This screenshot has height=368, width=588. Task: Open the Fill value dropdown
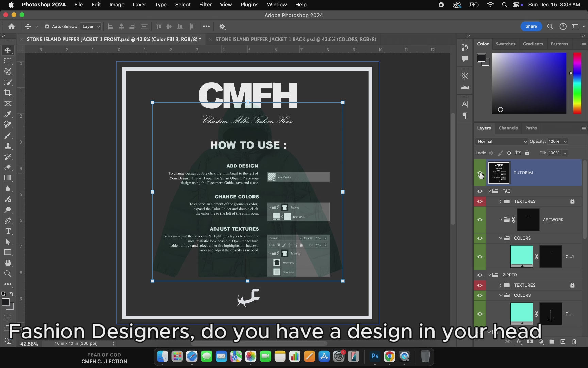coord(565,153)
